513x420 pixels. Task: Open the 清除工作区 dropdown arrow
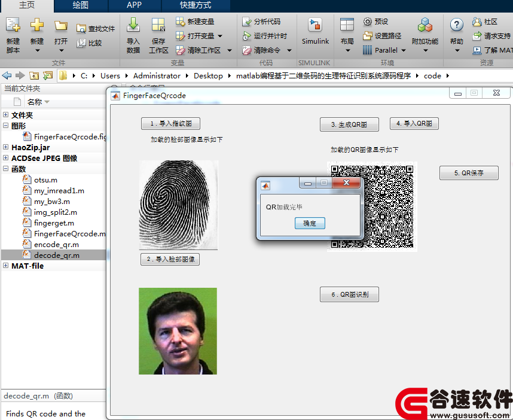[x=230, y=50]
